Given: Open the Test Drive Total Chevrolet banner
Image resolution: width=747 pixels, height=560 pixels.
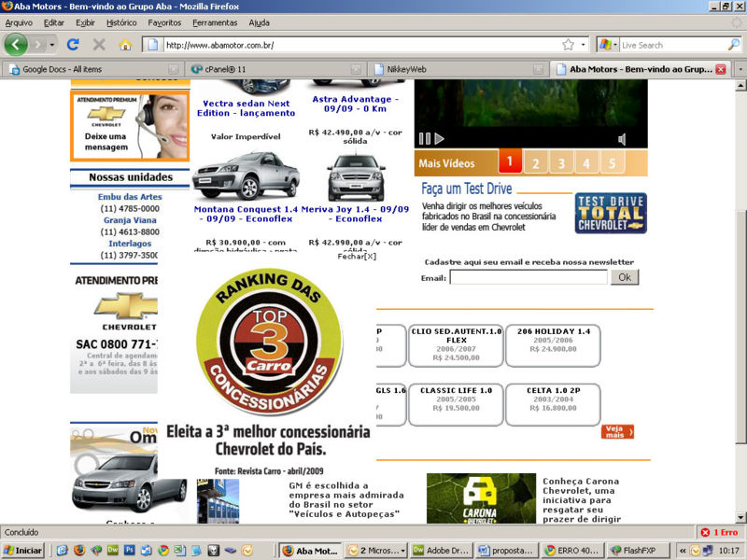Looking at the screenshot, I should click(611, 214).
